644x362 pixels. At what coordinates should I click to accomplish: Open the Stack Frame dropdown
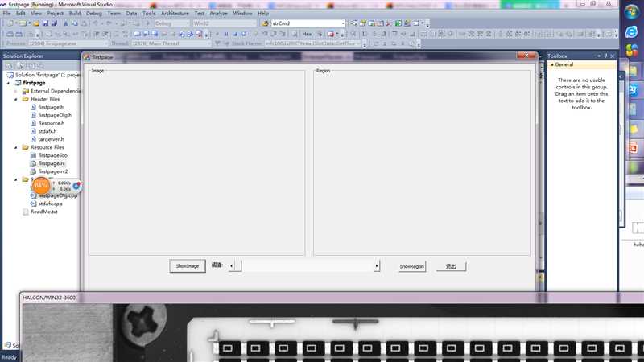(x=312, y=43)
